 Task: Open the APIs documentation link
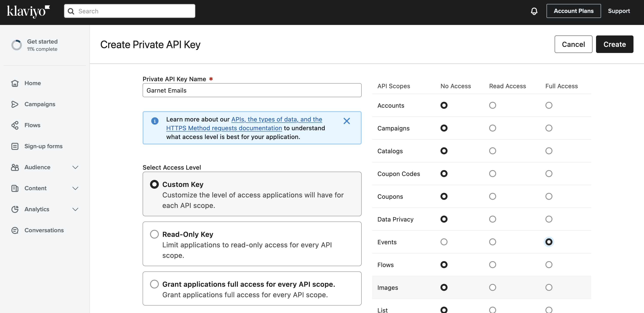(276, 120)
